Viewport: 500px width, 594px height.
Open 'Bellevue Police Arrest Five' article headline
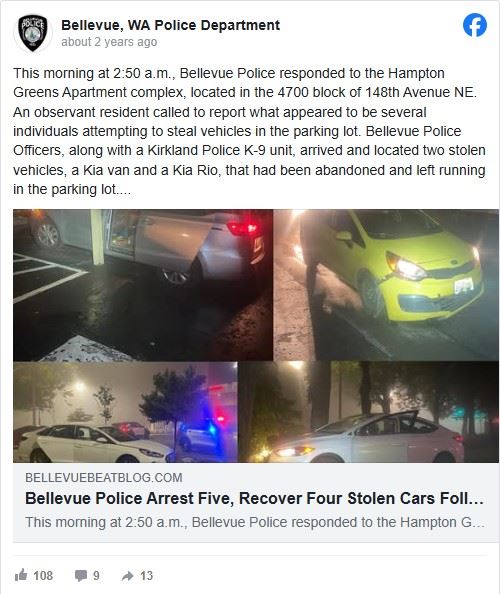(255, 499)
